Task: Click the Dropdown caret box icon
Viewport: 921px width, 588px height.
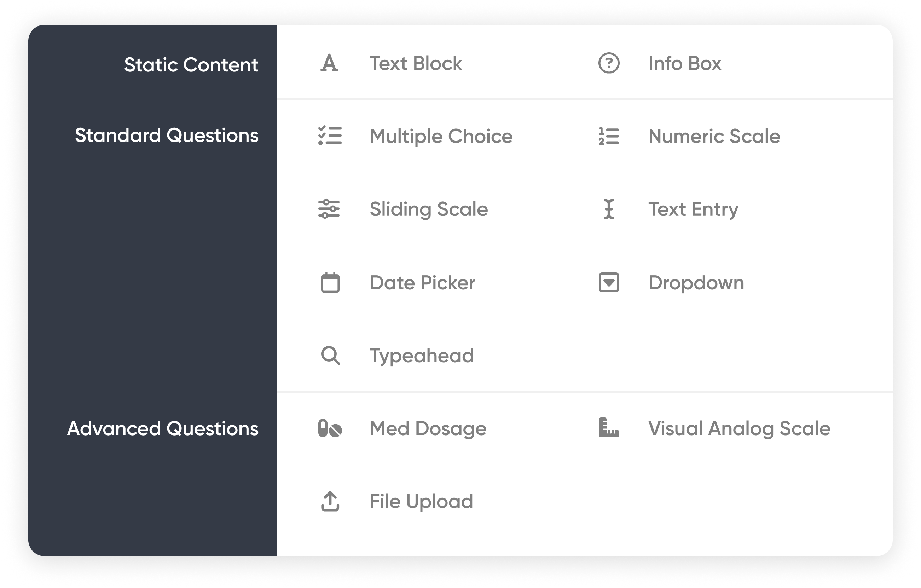Action: (608, 282)
